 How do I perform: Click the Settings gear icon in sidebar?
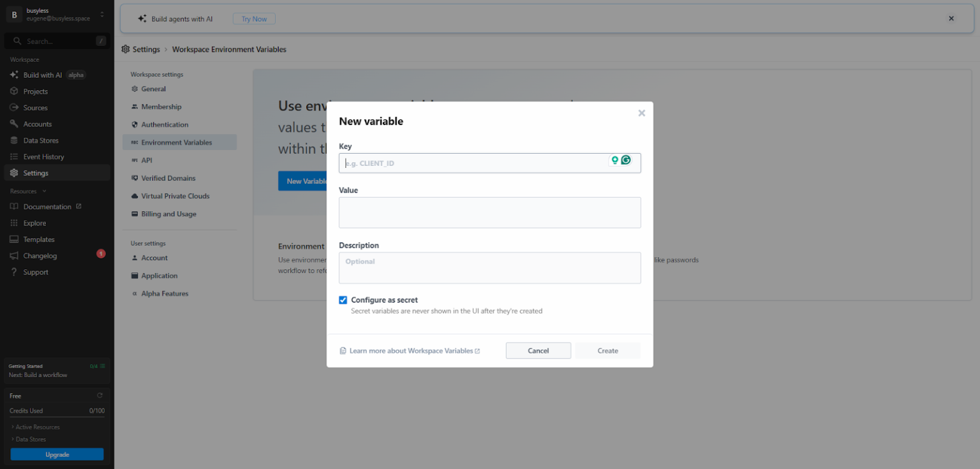point(14,173)
